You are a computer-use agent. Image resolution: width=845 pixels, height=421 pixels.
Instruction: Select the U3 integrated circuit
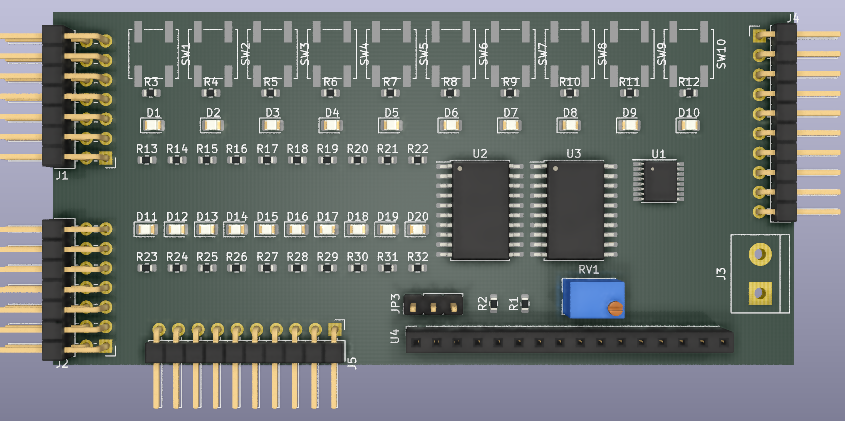point(573,210)
